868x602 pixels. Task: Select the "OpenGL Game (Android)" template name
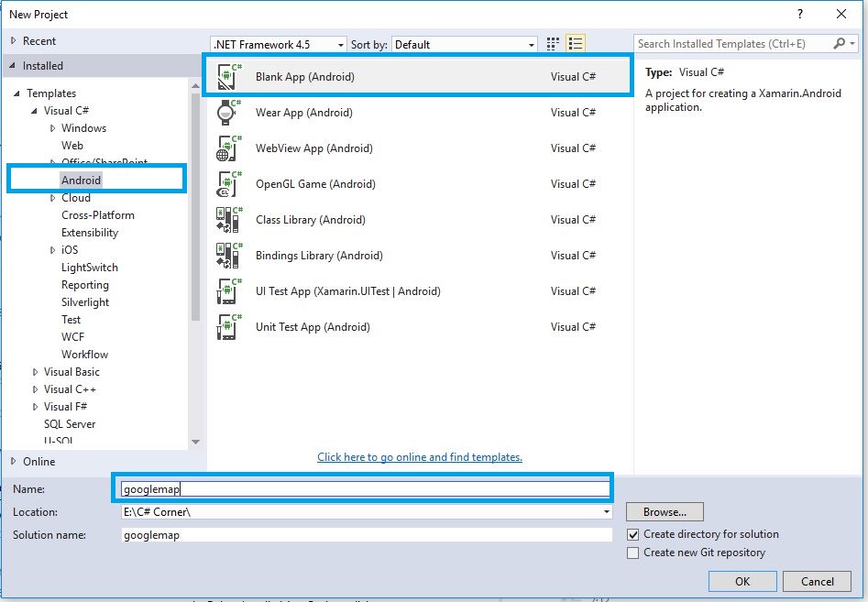pyautogui.click(x=315, y=184)
